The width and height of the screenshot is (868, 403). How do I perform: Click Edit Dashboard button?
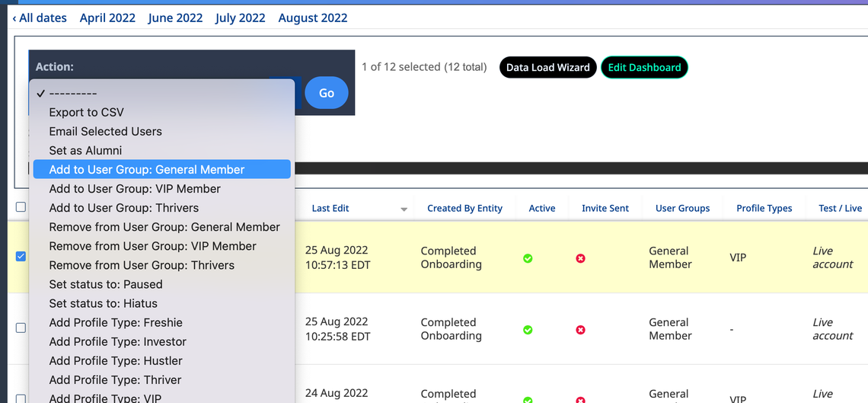point(644,68)
